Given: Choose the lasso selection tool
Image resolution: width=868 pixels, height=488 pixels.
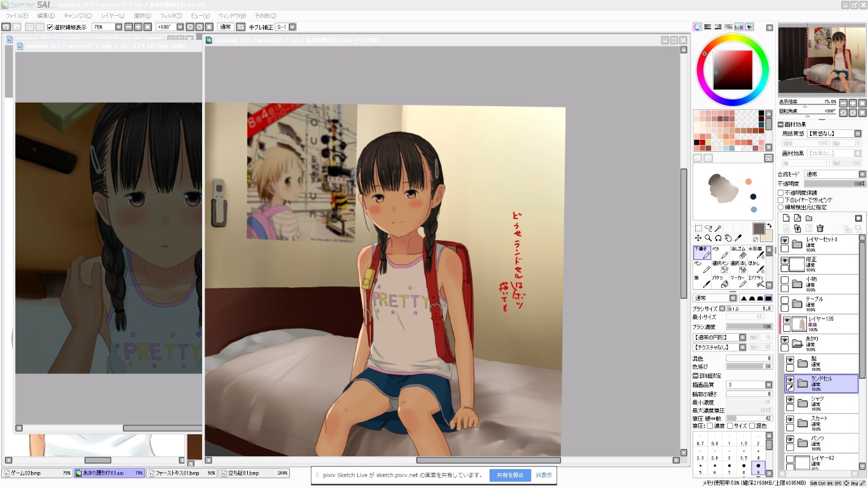Looking at the screenshot, I should (708, 228).
